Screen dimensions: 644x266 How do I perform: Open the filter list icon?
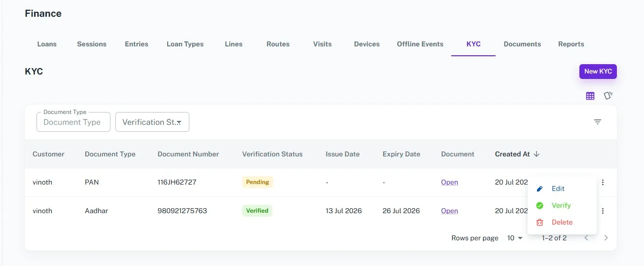598,122
